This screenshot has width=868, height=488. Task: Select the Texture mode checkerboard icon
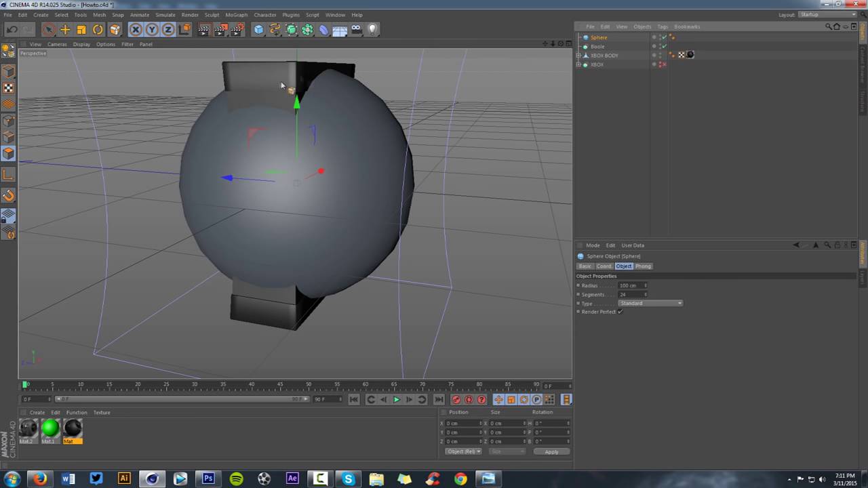(9, 88)
